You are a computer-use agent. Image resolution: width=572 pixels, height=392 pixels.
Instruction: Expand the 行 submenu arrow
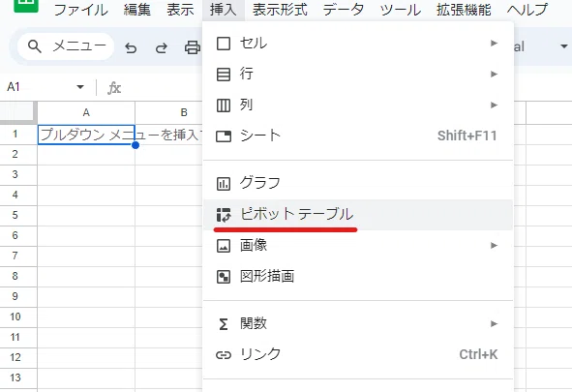[x=494, y=74]
